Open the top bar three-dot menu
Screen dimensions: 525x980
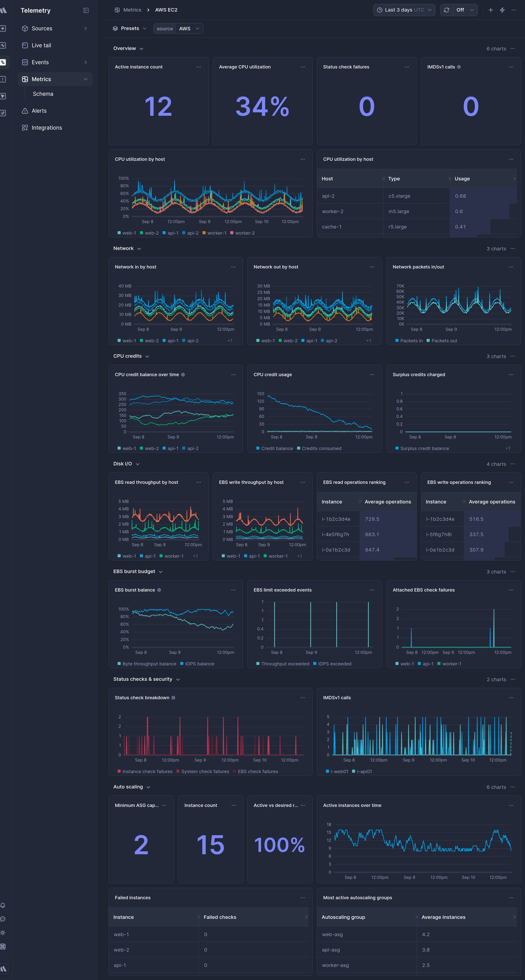tap(514, 10)
